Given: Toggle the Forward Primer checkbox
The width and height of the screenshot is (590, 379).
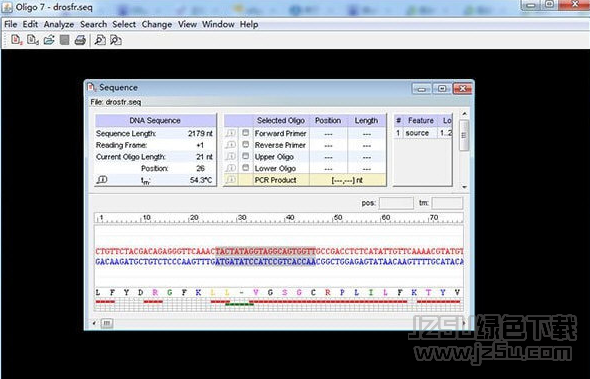Looking at the screenshot, I should click(x=246, y=133).
